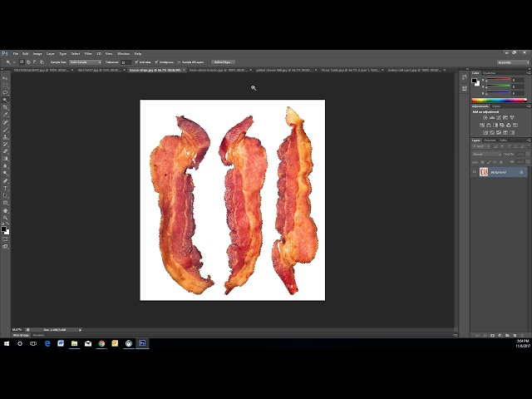Select the Path Selection tool
Screen dimensions: 532x399
coord(5,196)
